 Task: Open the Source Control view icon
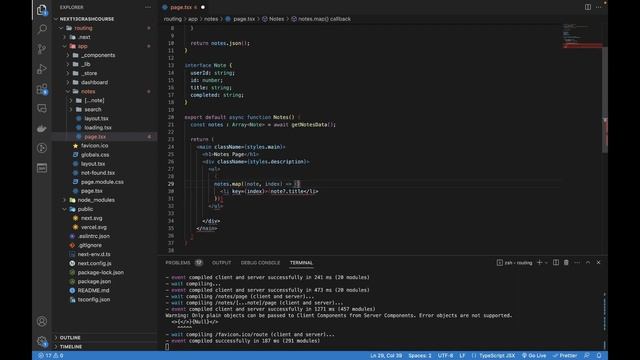coord(42,49)
